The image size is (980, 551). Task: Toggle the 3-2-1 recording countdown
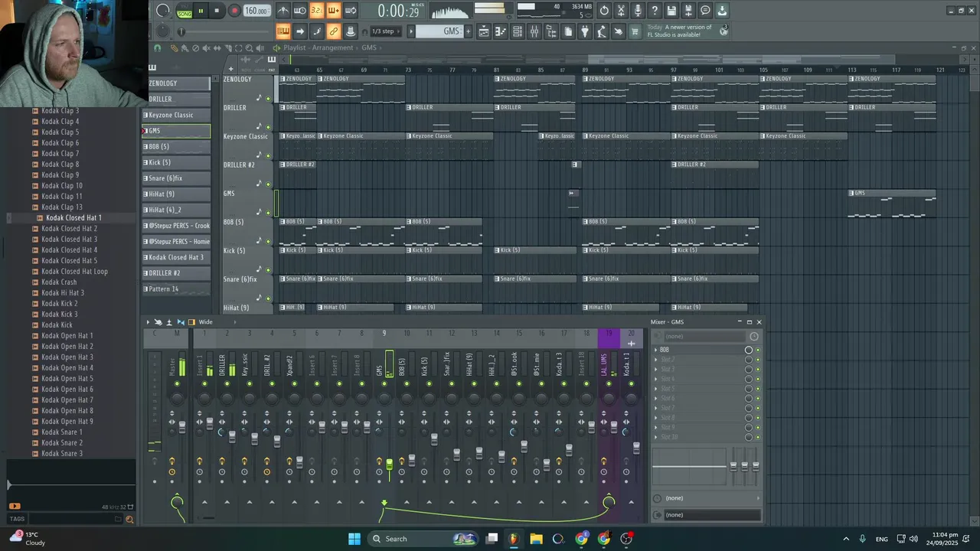[317, 11]
